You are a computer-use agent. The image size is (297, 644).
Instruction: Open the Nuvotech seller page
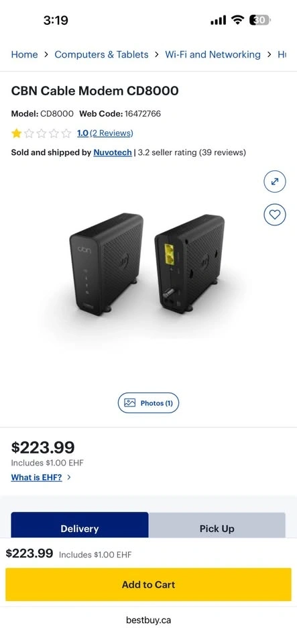[113, 152]
